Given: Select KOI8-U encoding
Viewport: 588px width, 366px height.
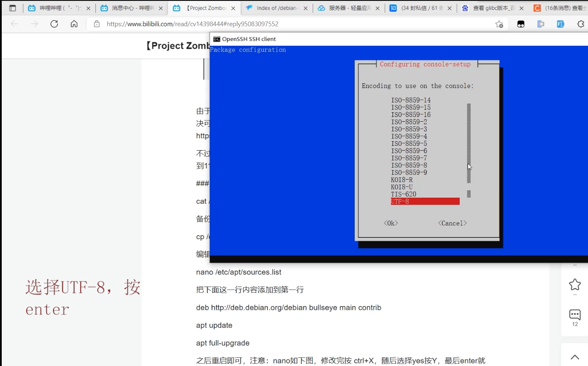Looking at the screenshot, I should click(402, 187).
